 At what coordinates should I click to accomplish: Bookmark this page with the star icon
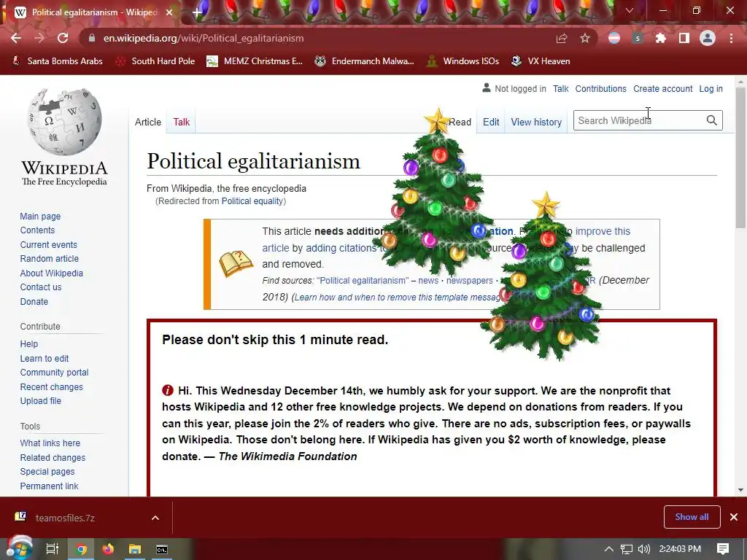[x=585, y=38]
